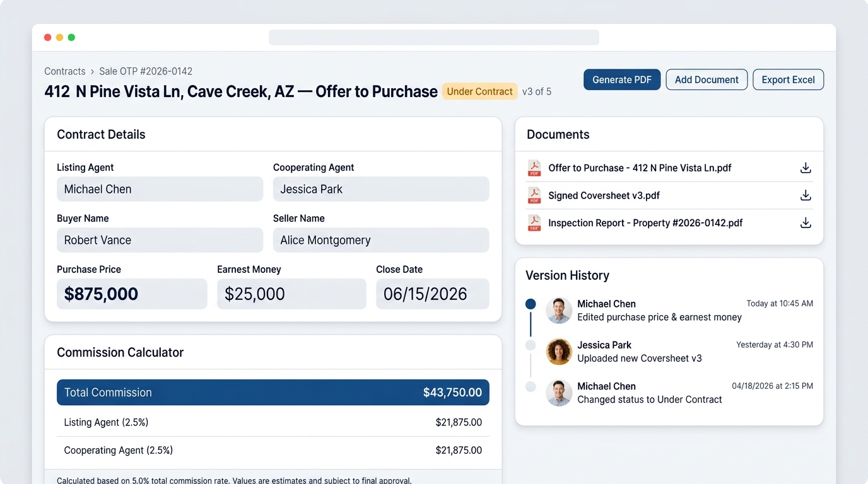Click the Contract Details panel heading
The width and height of the screenshot is (868, 484).
pos(101,134)
